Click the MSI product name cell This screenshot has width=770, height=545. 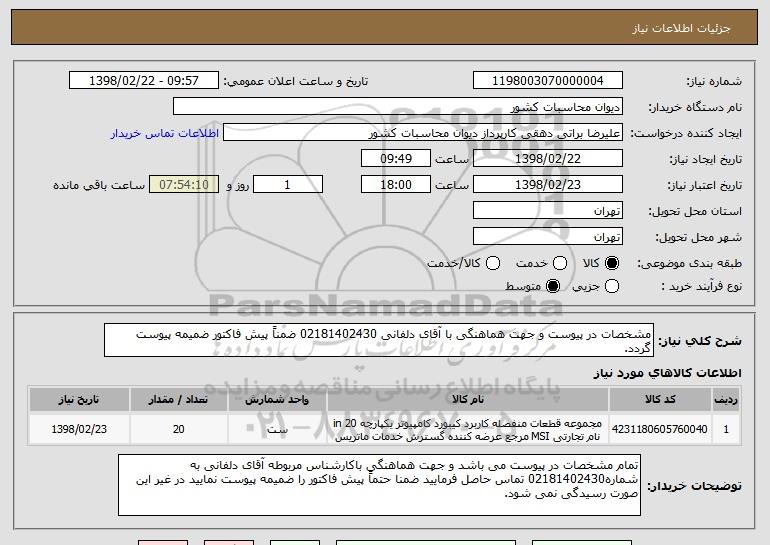[468, 430]
